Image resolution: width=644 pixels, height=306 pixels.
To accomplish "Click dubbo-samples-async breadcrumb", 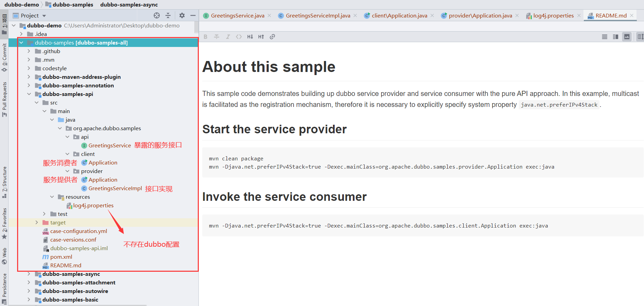I will pos(129,4).
